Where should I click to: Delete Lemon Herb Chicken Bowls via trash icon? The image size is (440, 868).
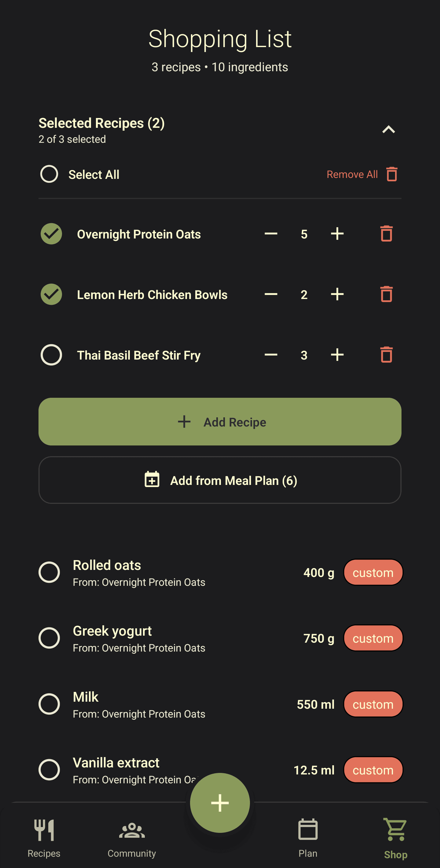pyautogui.click(x=387, y=294)
